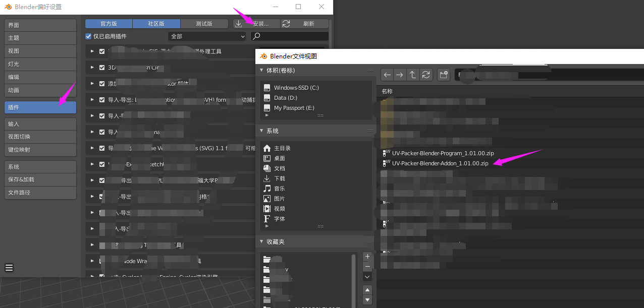Open the 视图 preferences section
Viewport: 644px width, 308px height.
[40, 51]
